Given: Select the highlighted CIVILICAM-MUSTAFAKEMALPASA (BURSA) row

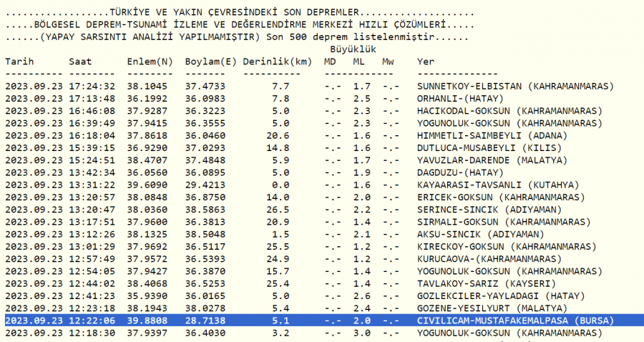Looking at the screenshot, I should pos(514,321).
